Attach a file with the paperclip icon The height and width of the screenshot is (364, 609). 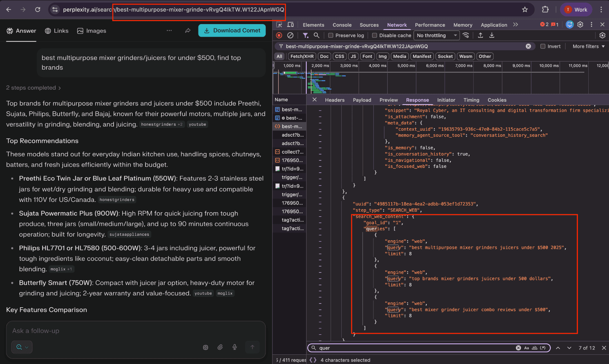[x=220, y=347]
